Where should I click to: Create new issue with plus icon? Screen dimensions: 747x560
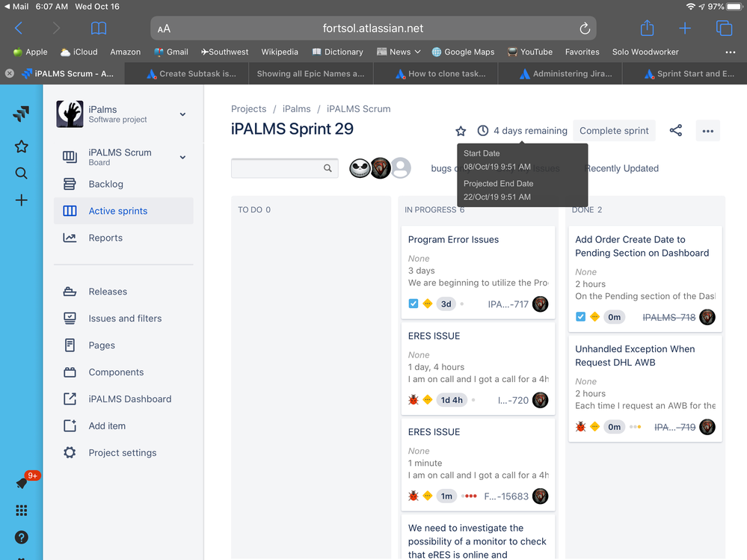[21, 200]
